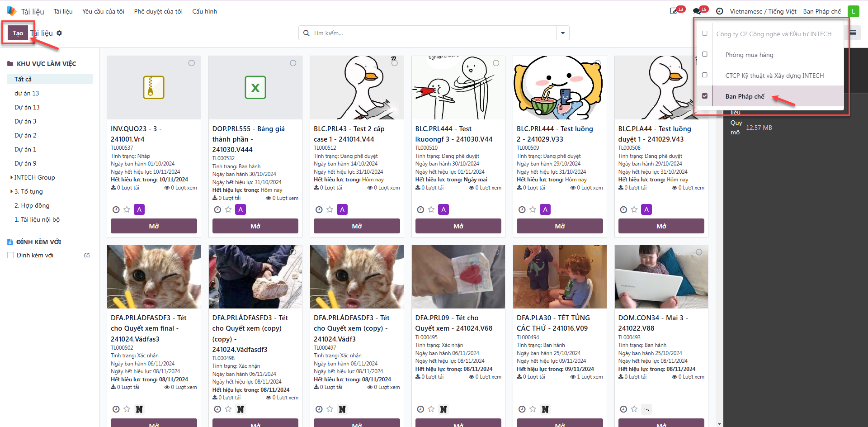
Task: Open the Cấu hình menu
Action: coord(204,11)
